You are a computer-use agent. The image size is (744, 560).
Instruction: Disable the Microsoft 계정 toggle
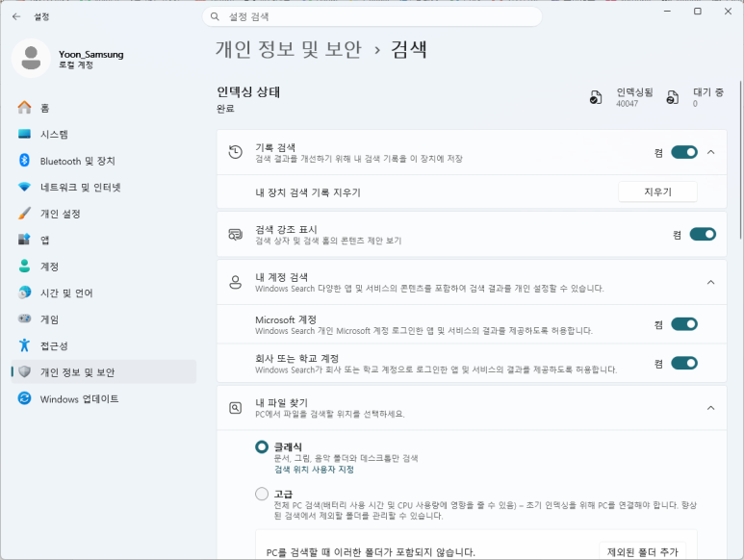(x=684, y=324)
